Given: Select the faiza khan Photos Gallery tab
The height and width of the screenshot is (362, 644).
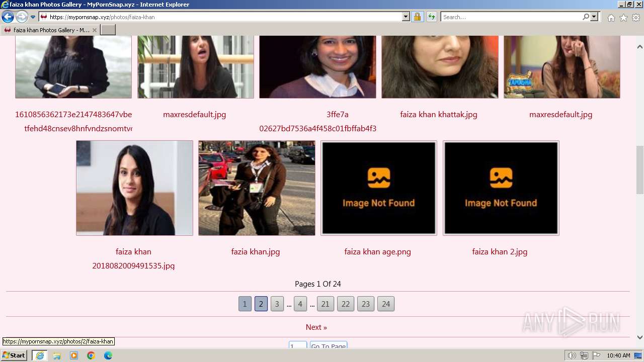Looking at the screenshot, I should point(50,30).
